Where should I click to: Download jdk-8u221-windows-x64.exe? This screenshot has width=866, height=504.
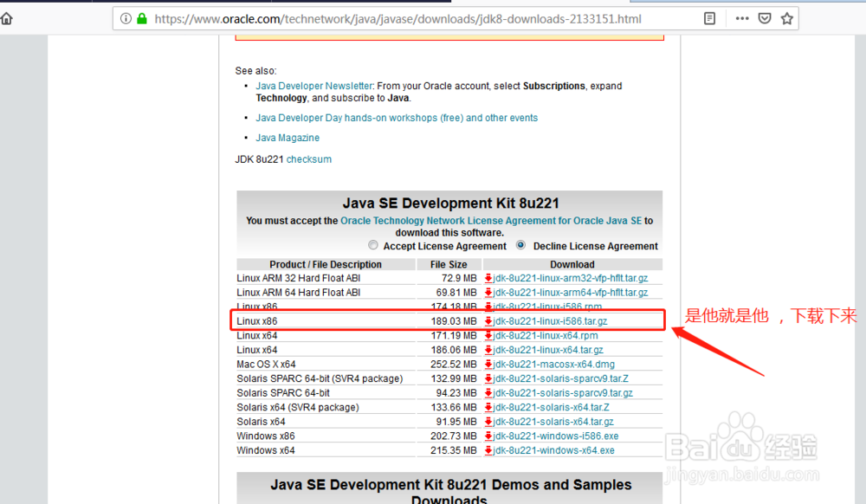[x=554, y=450]
